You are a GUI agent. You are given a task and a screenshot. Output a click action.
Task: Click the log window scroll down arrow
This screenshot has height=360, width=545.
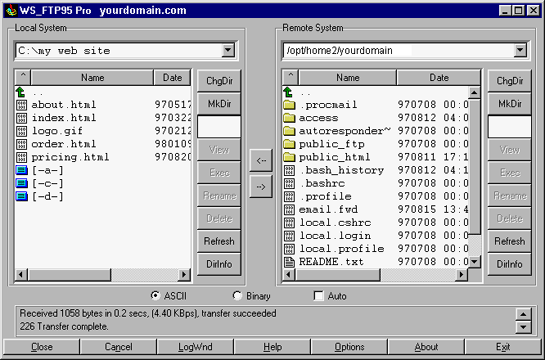coord(523,327)
